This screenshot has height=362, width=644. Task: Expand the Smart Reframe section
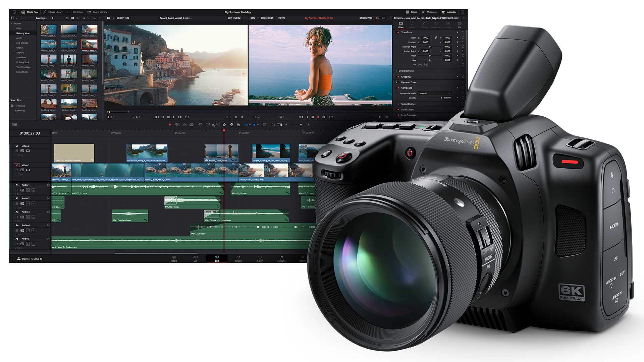(x=396, y=71)
